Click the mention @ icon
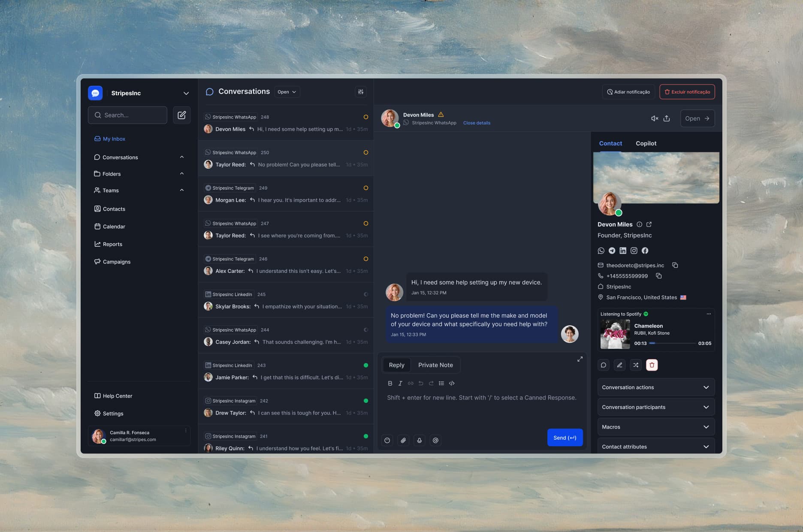The image size is (803, 532). pos(435,440)
